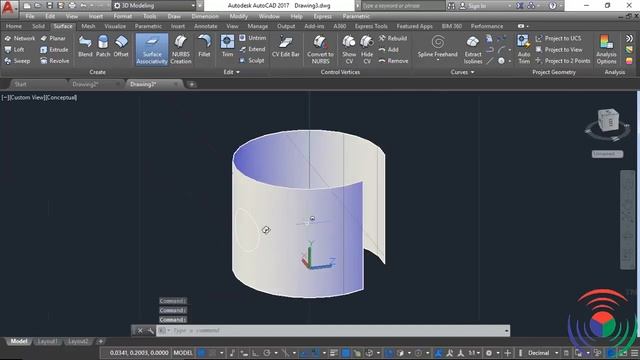Switch to the Mesh ribbon tab
The width and height of the screenshot is (640, 360).
[x=88, y=26]
